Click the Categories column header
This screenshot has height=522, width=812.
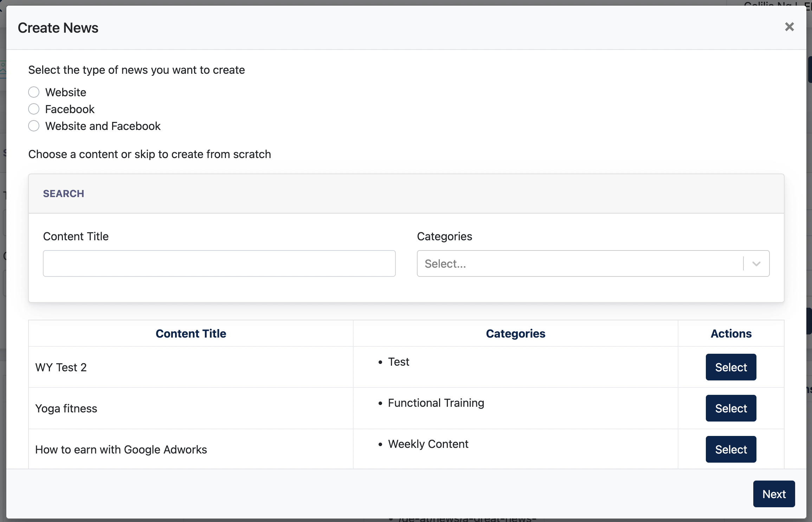516,333
